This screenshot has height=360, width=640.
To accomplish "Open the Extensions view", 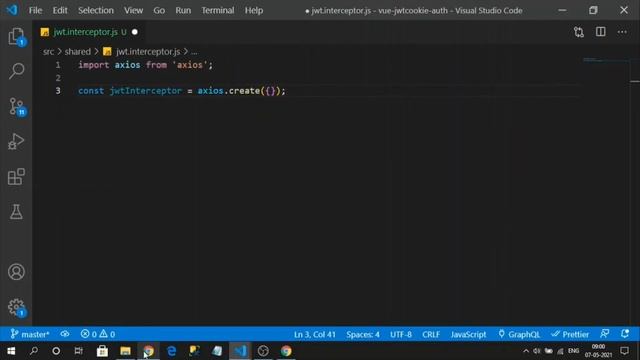I will click(x=16, y=177).
